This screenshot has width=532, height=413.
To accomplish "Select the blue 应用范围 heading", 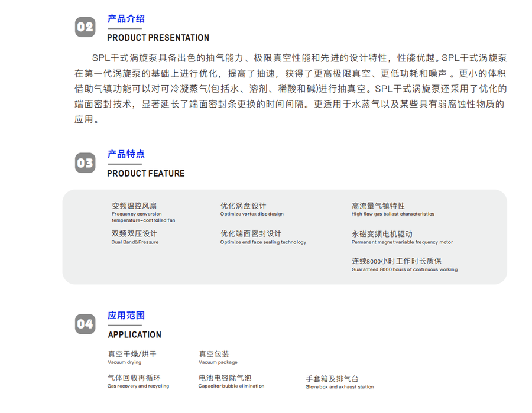I will tap(126, 316).
